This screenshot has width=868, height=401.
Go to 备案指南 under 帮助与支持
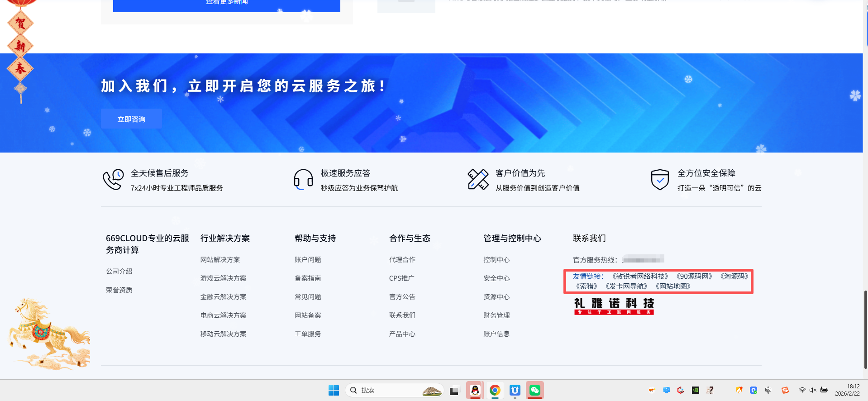[x=308, y=278]
